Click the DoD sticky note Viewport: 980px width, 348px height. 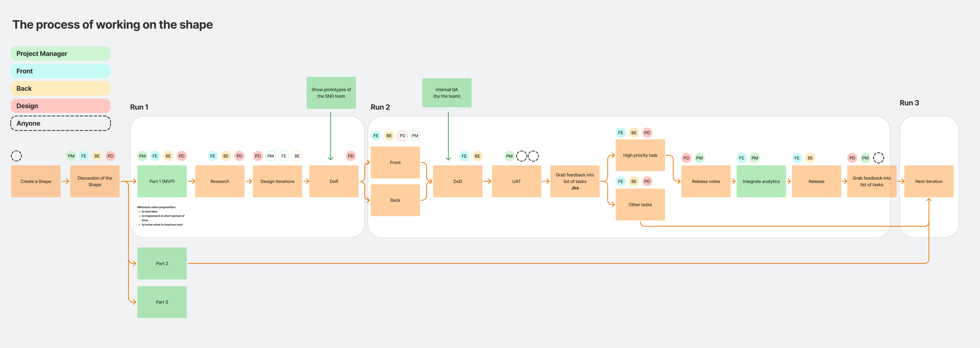point(458,181)
